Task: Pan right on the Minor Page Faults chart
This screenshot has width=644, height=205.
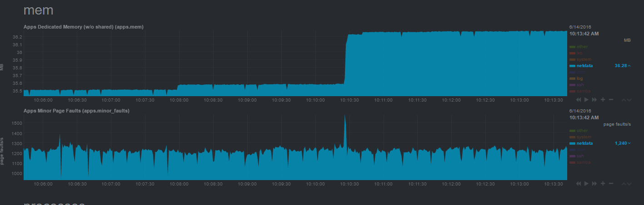Action: 595,183
